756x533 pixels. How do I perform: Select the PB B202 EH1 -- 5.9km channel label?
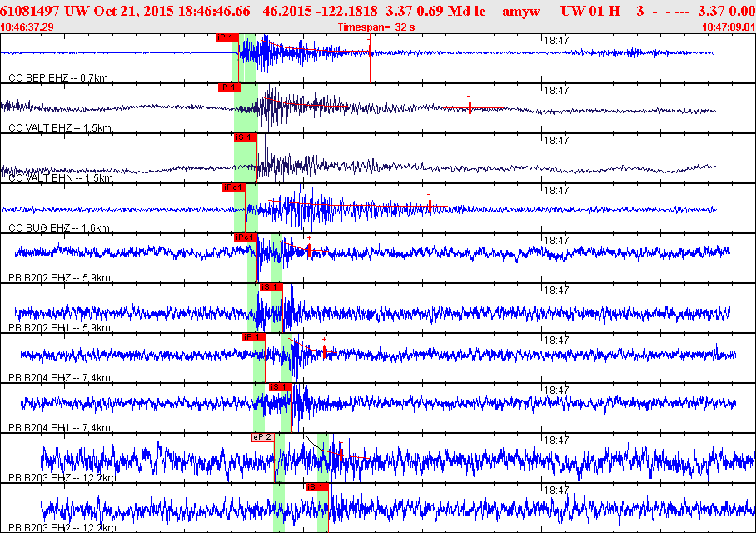coord(60,328)
